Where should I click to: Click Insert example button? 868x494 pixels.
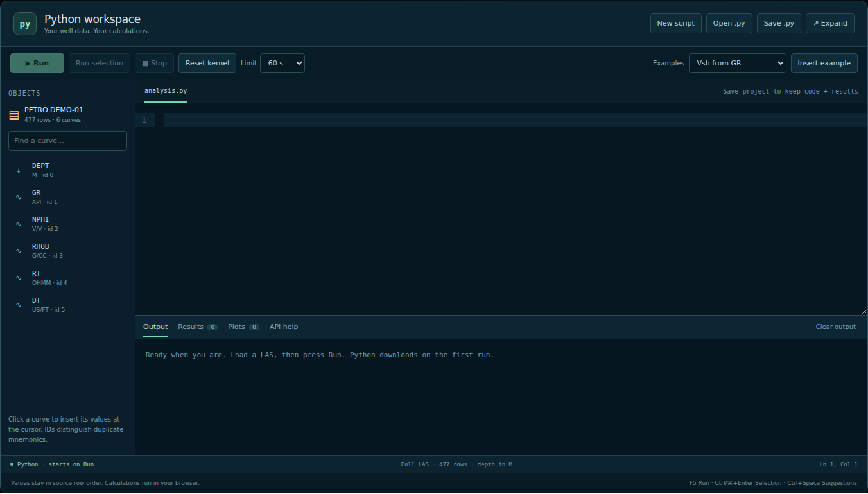click(x=824, y=63)
